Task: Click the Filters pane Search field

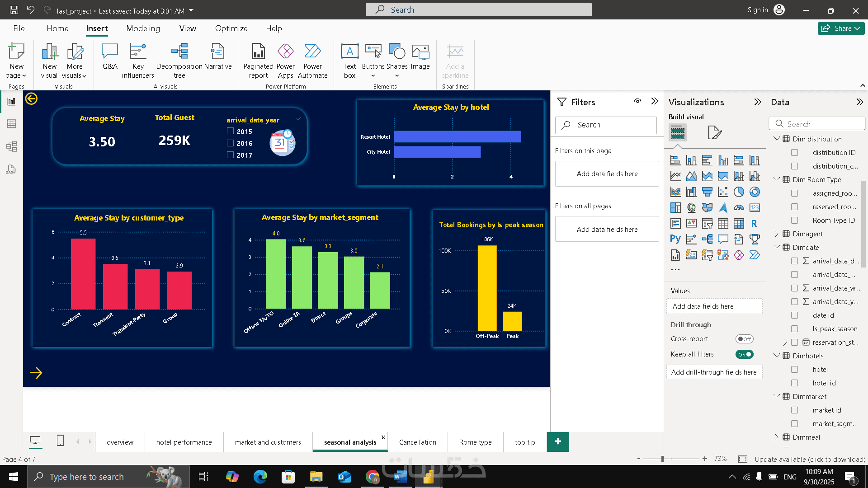Action: [x=606, y=125]
